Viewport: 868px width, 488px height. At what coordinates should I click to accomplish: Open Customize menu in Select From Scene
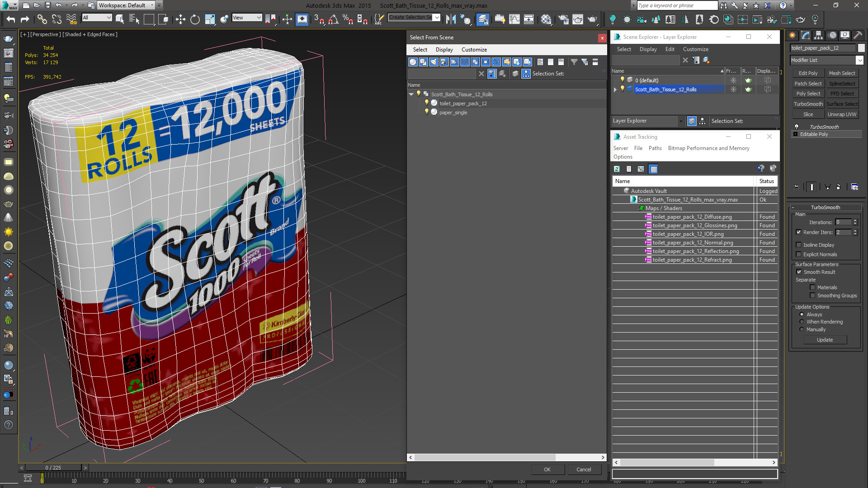coord(474,50)
